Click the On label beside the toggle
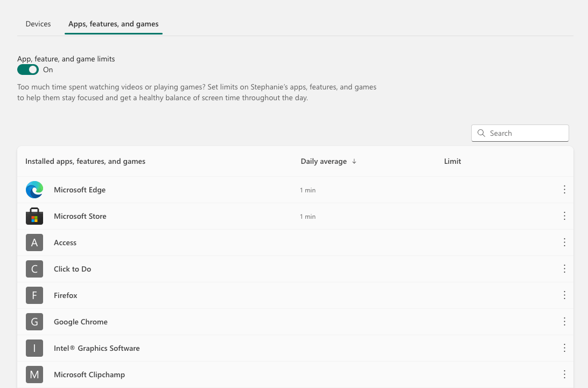588x388 pixels. click(48, 70)
